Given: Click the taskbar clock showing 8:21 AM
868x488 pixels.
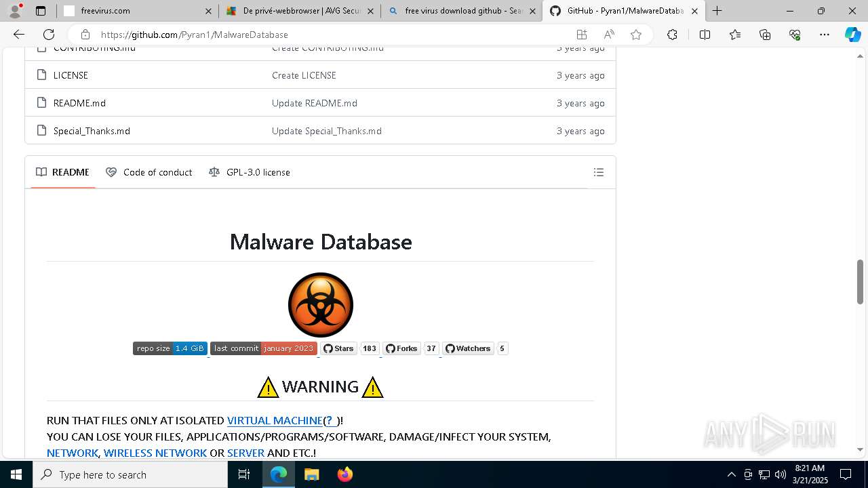Looking at the screenshot, I should pyautogui.click(x=809, y=474).
